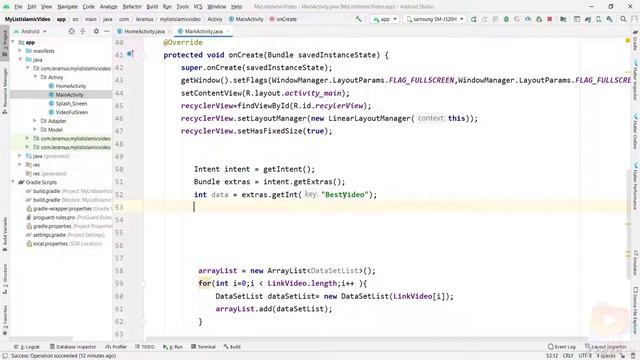Click the Profile app gauge icon
Image resolution: width=640 pixels, height=360 pixels.
[528, 19]
